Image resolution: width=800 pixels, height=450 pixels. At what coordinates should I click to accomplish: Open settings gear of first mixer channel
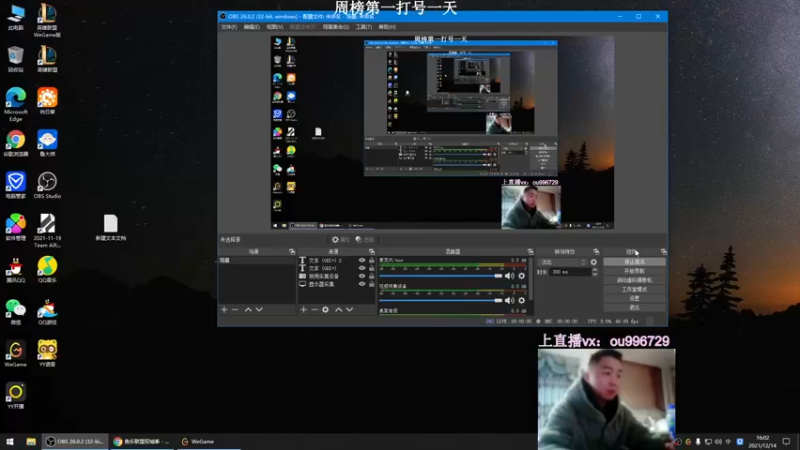click(521, 276)
